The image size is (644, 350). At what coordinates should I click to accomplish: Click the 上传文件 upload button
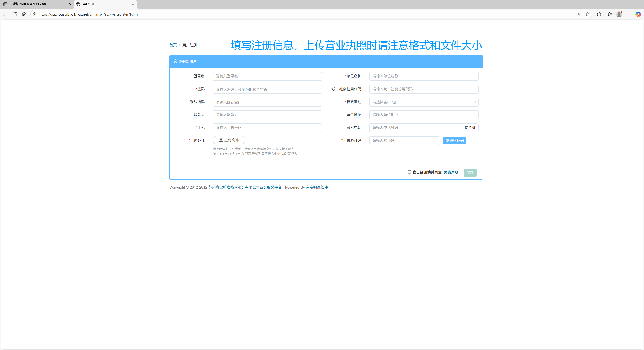229,140
